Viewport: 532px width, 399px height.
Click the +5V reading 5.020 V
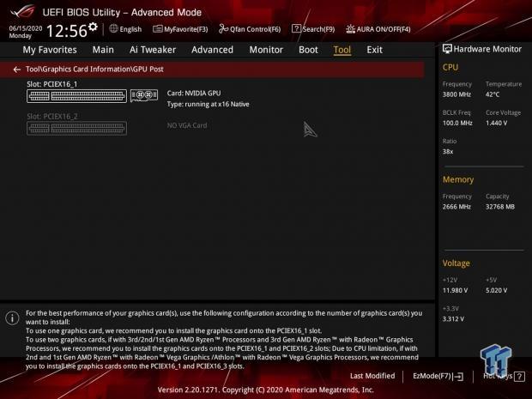tap(496, 290)
